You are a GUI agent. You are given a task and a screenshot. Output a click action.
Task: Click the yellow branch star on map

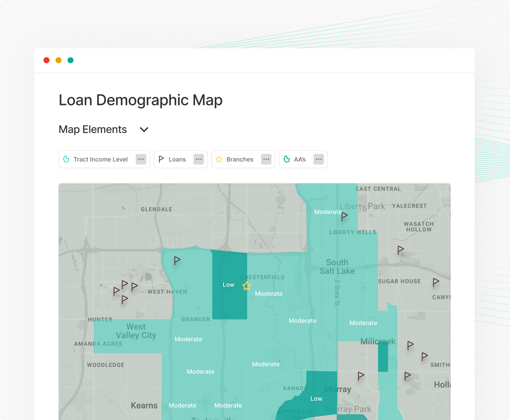click(246, 286)
